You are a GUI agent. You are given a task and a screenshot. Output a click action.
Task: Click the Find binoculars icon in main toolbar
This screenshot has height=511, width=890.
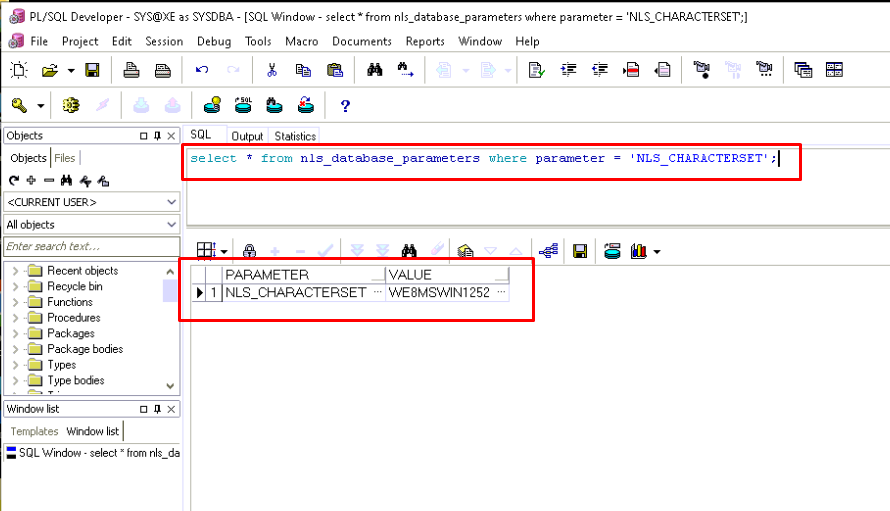[x=375, y=70]
